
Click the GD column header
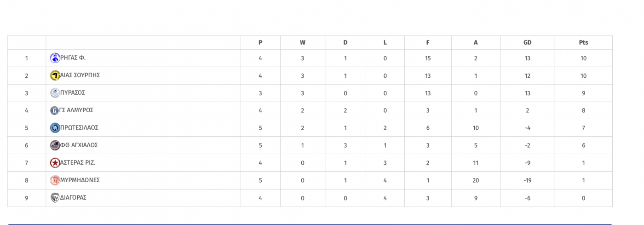(527, 42)
